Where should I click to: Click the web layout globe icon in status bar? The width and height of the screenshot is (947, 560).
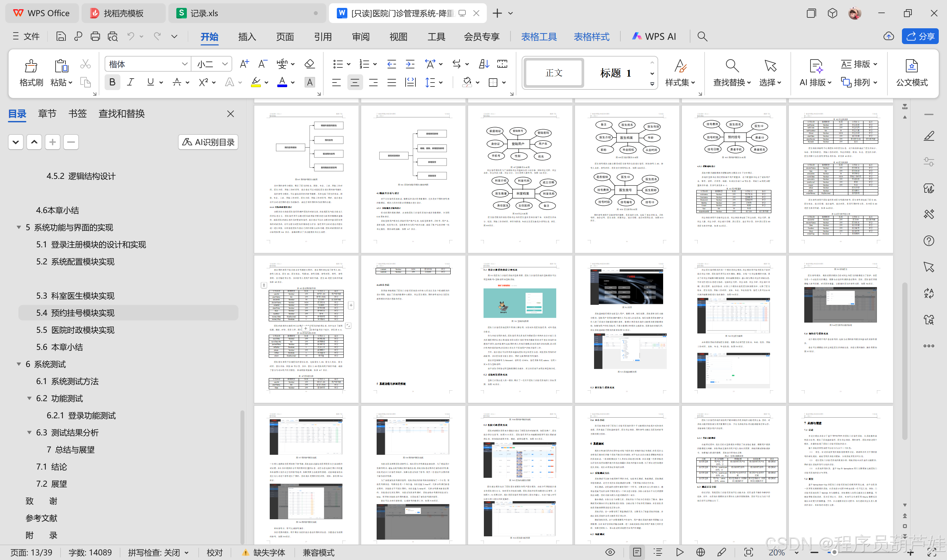click(x=701, y=552)
